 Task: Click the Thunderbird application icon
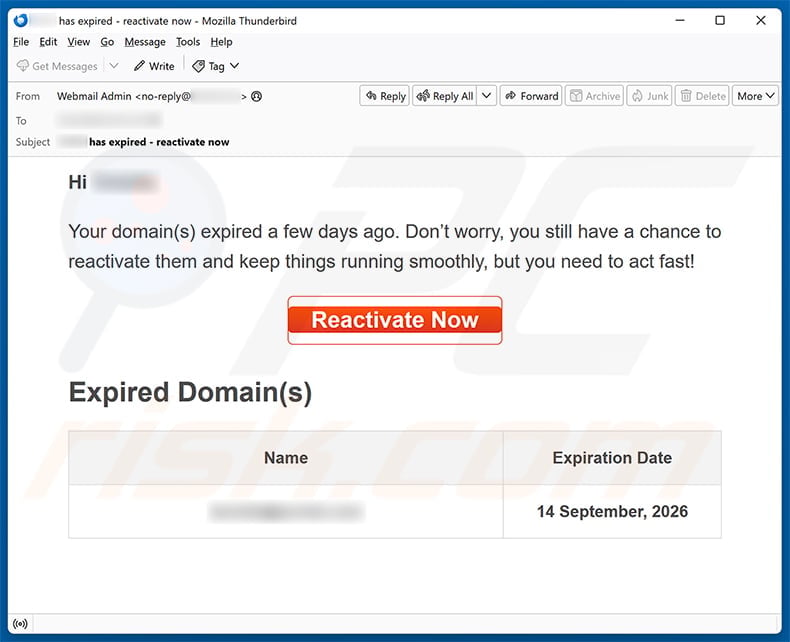click(x=21, y=21)
